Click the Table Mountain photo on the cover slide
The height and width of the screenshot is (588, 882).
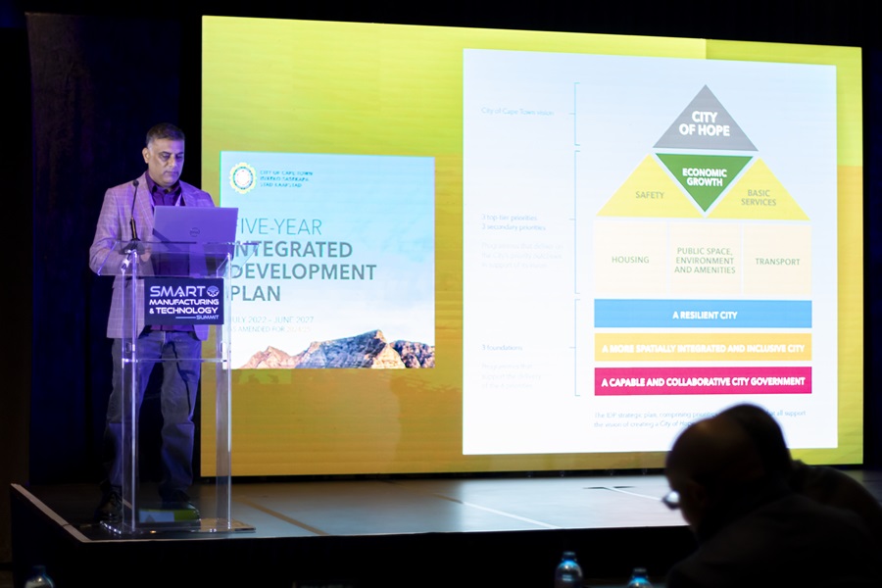pos(337,350)
